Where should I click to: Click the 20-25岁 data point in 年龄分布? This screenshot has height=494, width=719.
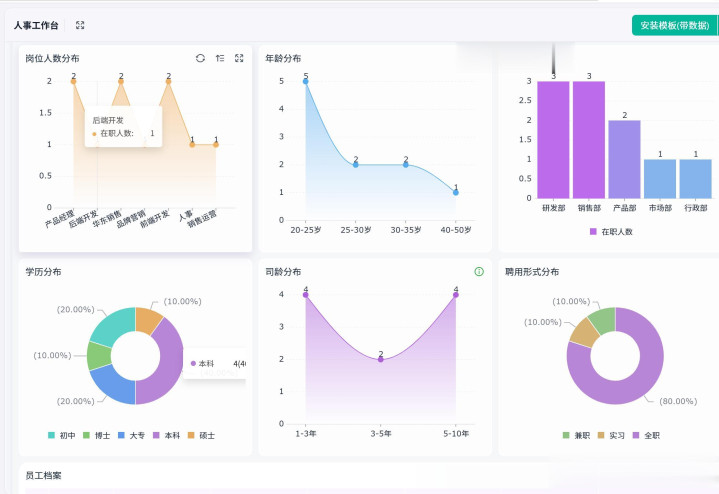(306, 81)
